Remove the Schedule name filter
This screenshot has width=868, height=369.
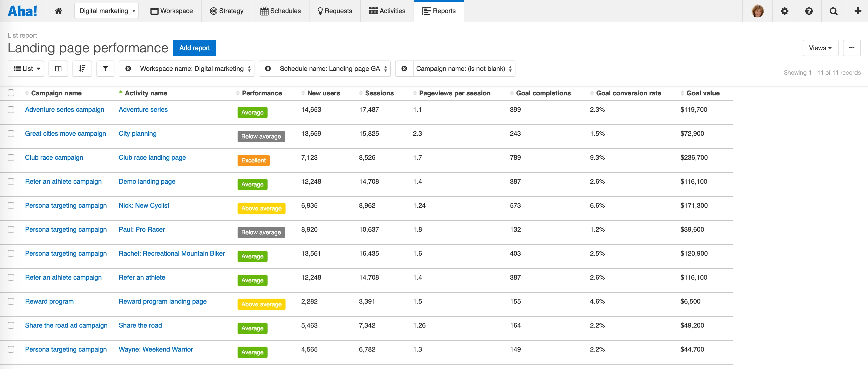[268, 69]
